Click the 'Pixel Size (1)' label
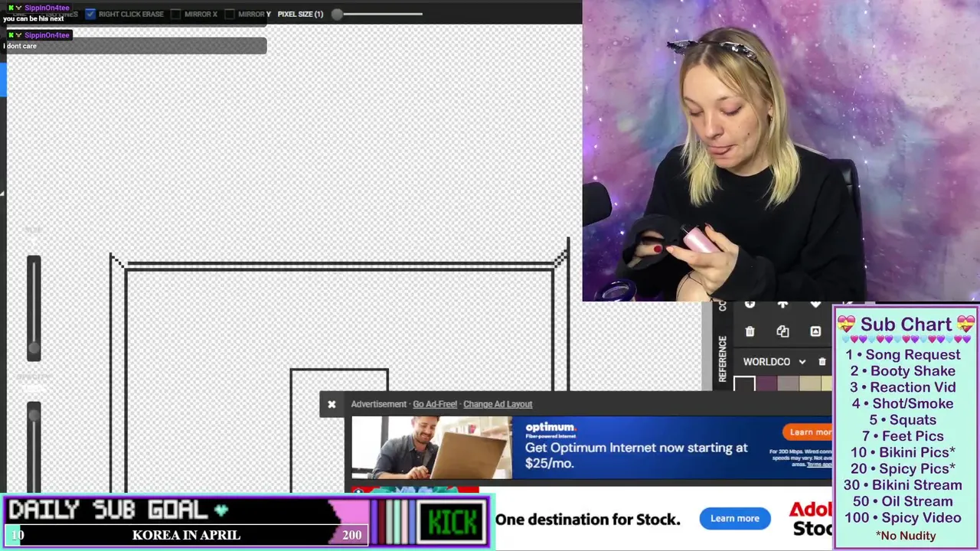The width and height of the screenshot is (980, 551). coord(300,14)
